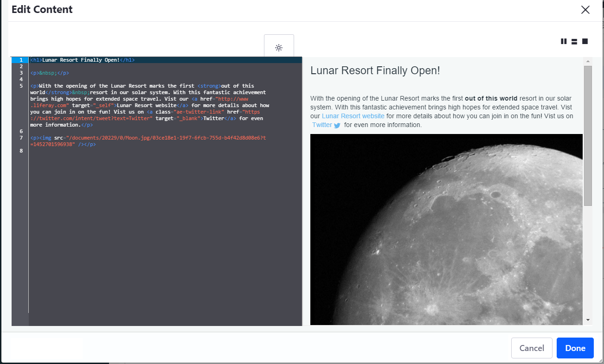Viewport: 604px width, 364px height.
Task: Click the 'ae-twitter-link' class value in code
Action: tap(198, 112)
